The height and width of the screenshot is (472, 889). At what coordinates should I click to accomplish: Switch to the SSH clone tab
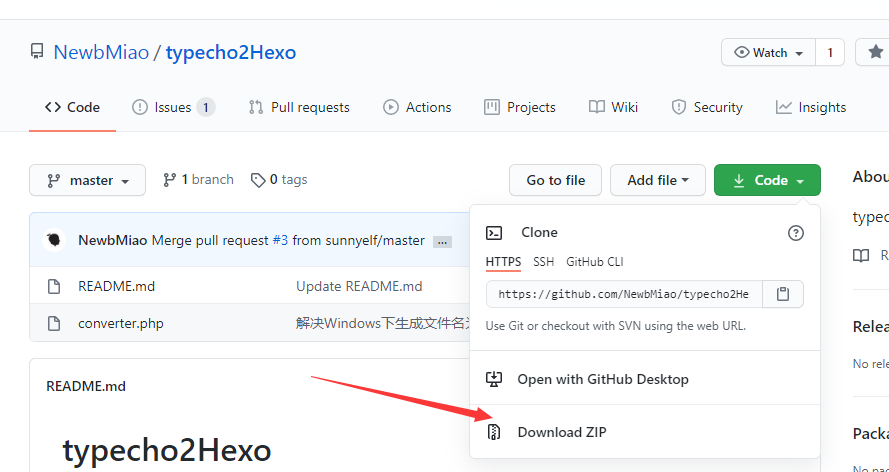[x=544, y=262]
